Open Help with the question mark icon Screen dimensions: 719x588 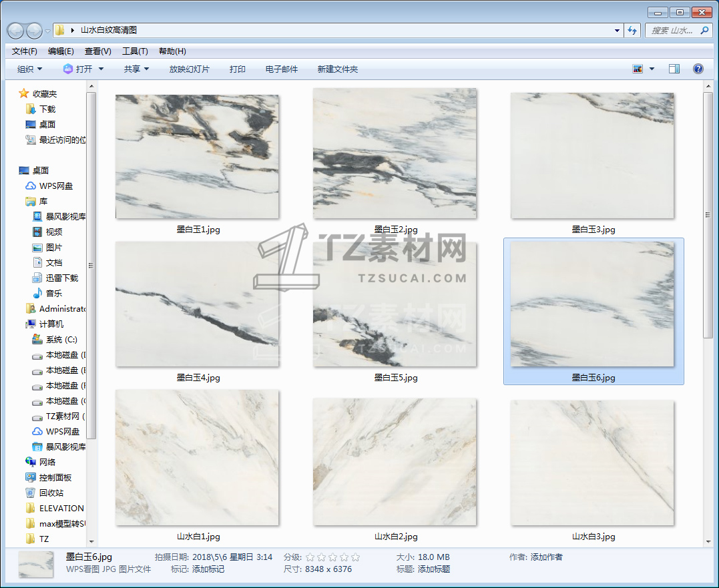pyautogui.click(x=698, y=69)
